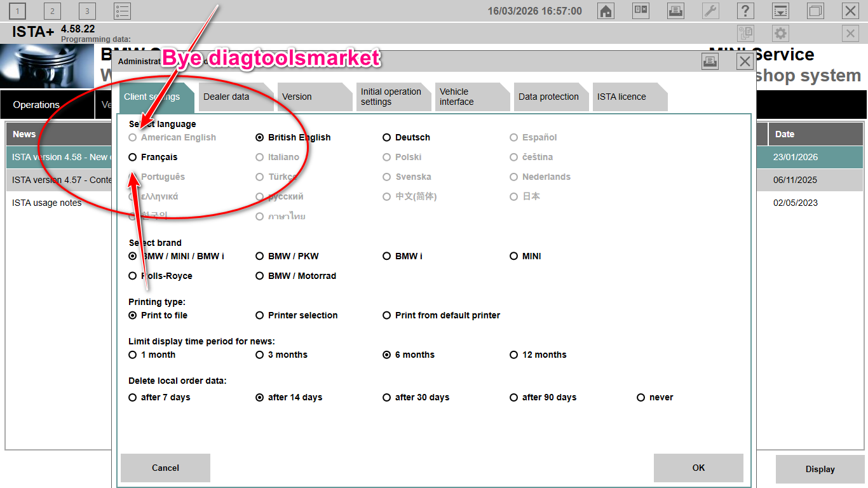Click the printer icon in main toolbar
The image size is (868, 488).
(675, 11)
